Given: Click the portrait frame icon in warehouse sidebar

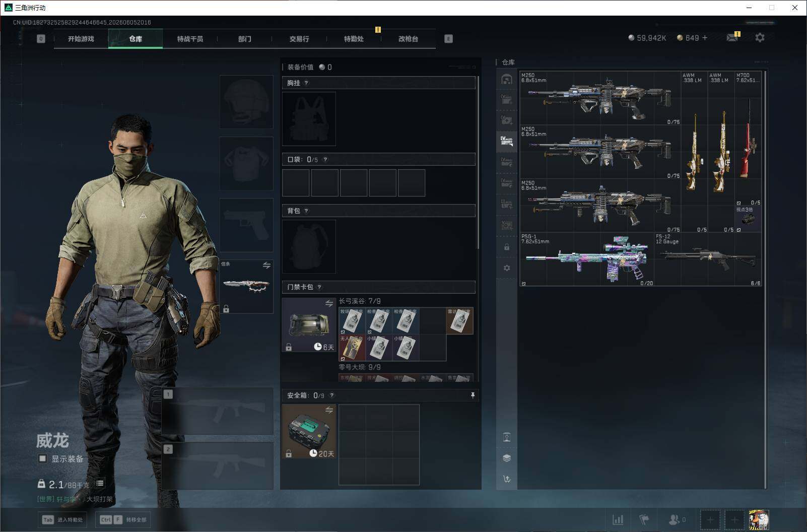Looking at the screenshot, I should click(507, 437).
